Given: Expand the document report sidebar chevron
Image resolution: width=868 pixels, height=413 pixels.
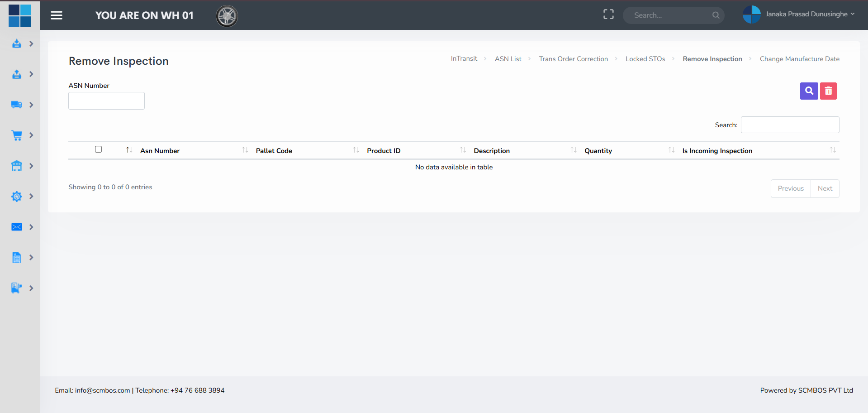Looking at the screenshot, I should pos(31,258).
